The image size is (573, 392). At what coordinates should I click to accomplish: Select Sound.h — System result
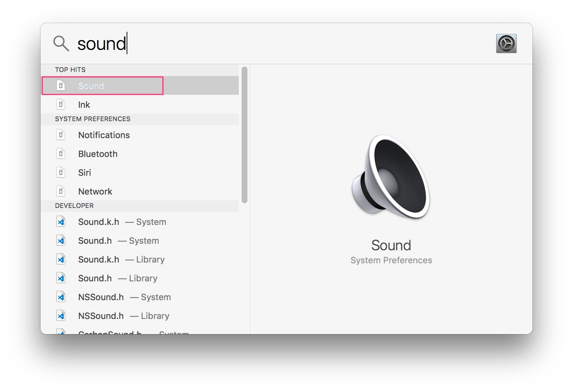coord(140,240)
